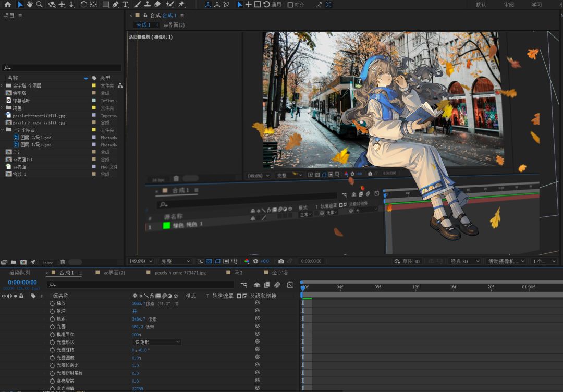The width and height of the screenshot is (563, 392).
Task: Click the Project panel search field
Action: 63,68
